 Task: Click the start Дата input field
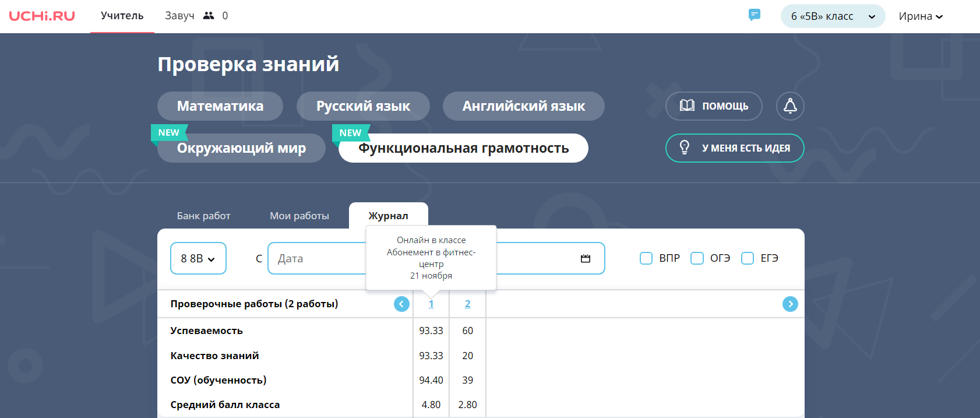point(318,258)
